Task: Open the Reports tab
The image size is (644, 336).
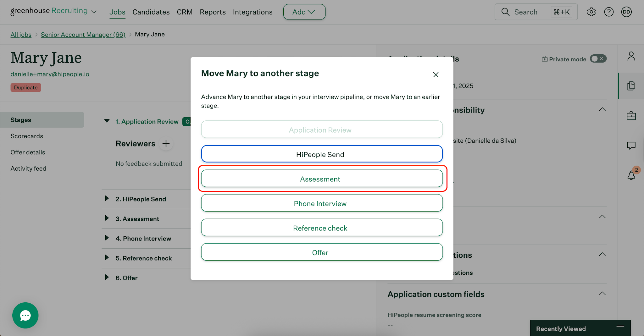Action: tap(213, 12)
